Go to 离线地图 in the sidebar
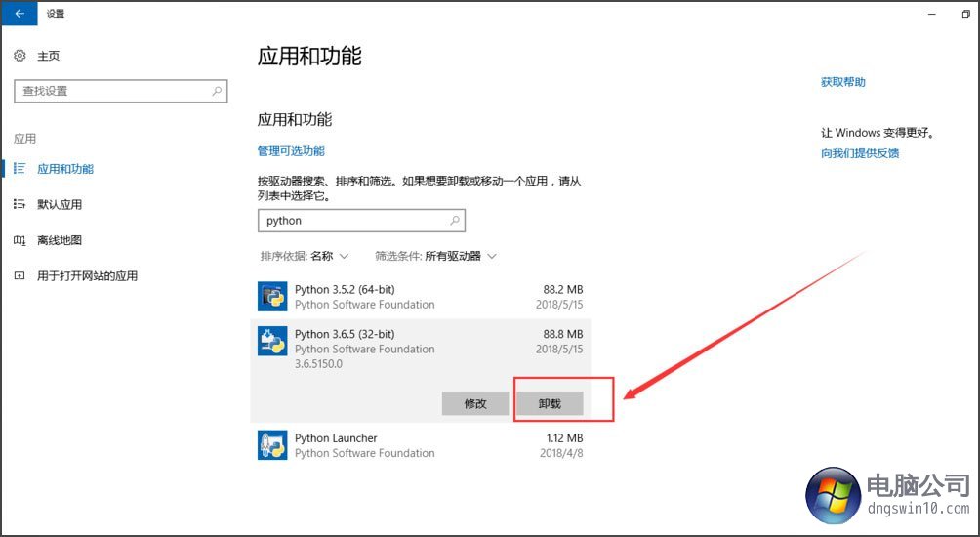 (60, 240)
